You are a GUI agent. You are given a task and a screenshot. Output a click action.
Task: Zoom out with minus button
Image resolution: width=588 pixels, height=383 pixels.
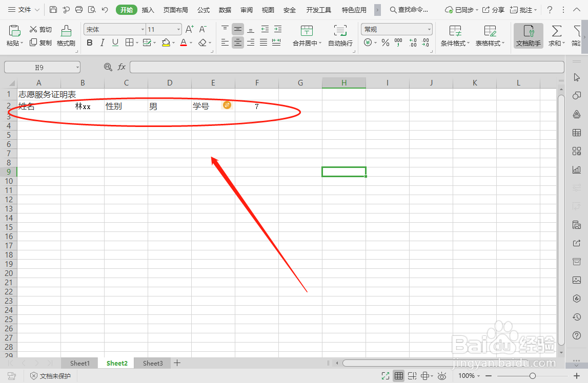point(488,376)
